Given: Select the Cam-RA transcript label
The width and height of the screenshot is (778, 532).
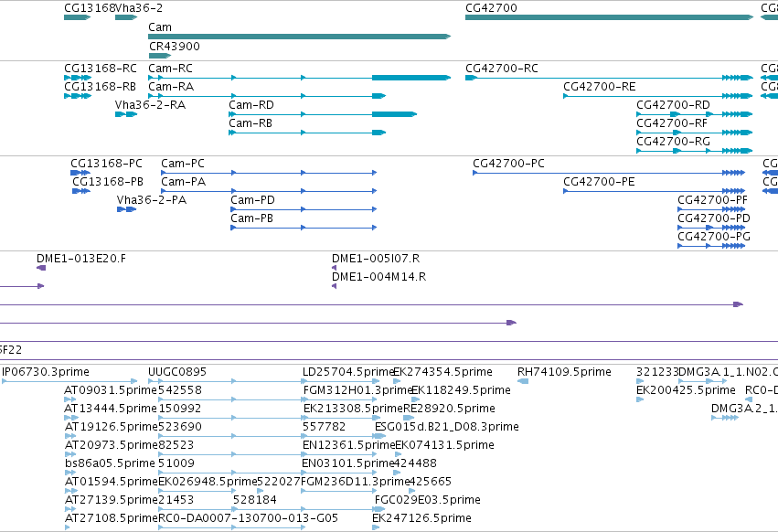Looking at the screenshot, I should point(171,87).
